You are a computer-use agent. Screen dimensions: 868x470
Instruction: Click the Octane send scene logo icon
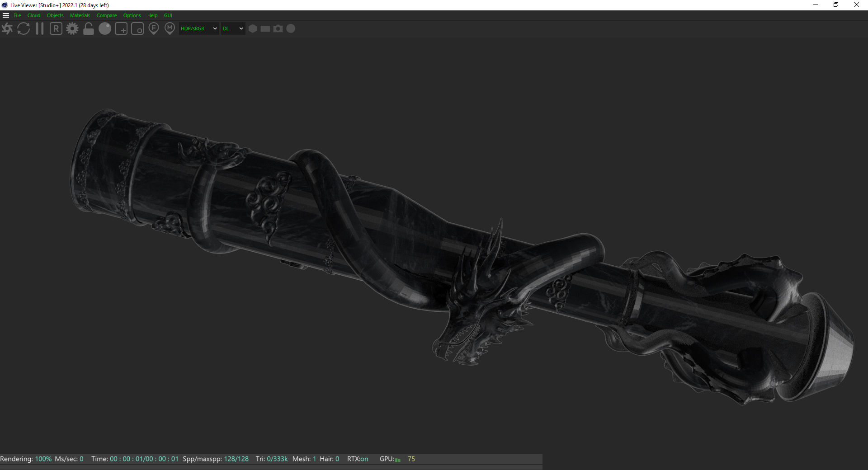7,29
